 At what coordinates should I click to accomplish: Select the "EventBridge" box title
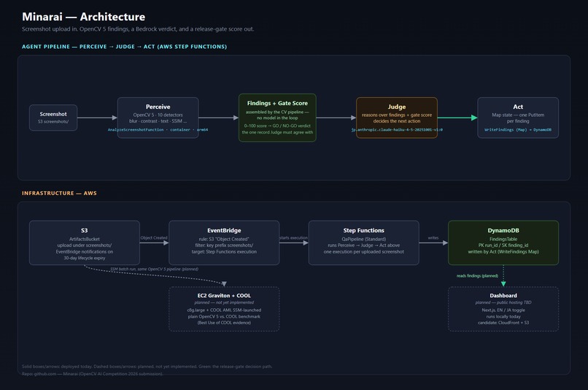(x=224, y=231)
